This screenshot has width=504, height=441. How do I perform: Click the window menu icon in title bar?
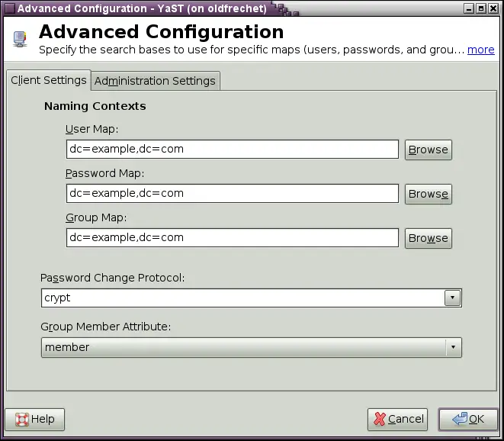pos(8,8)
